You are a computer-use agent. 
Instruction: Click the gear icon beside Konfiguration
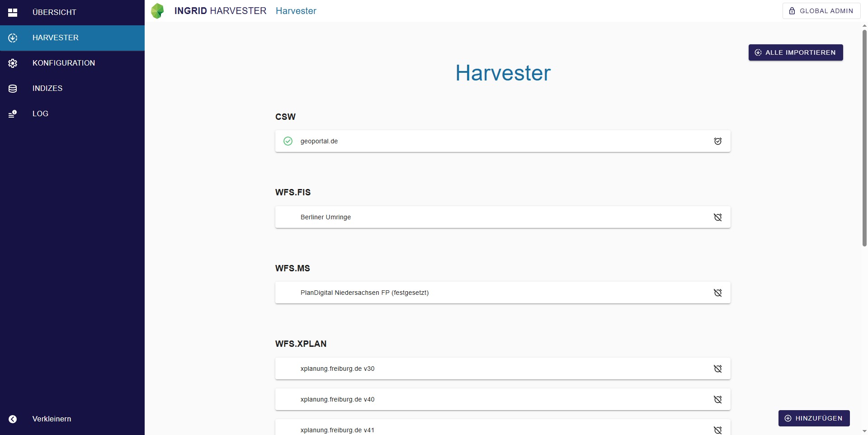[13, 63]
